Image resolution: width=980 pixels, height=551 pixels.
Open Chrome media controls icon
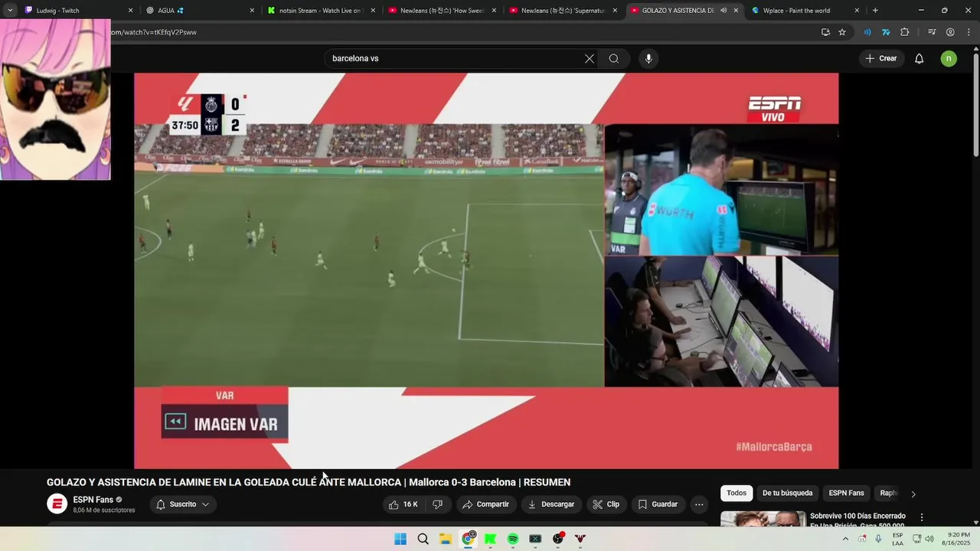pos(932,32)
